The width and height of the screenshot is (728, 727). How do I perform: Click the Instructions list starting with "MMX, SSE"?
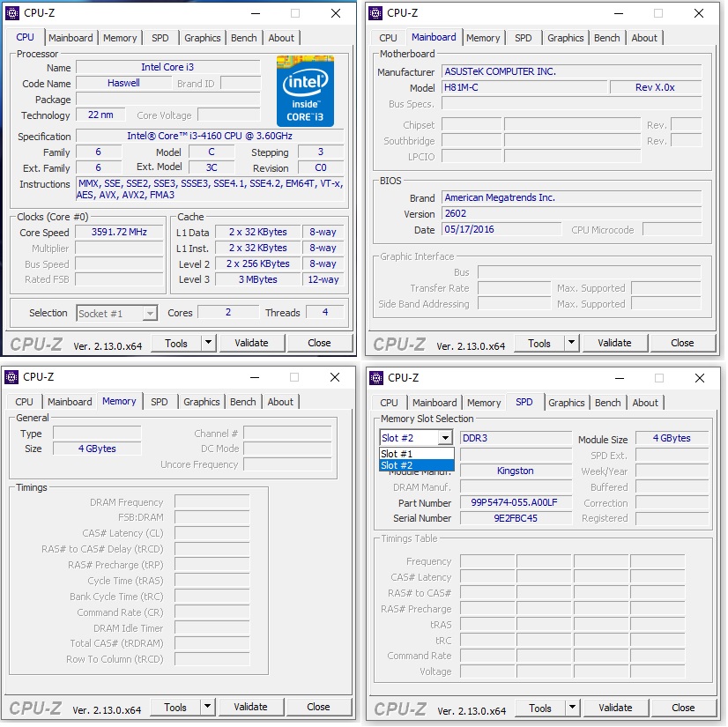(x=210, y=189)
